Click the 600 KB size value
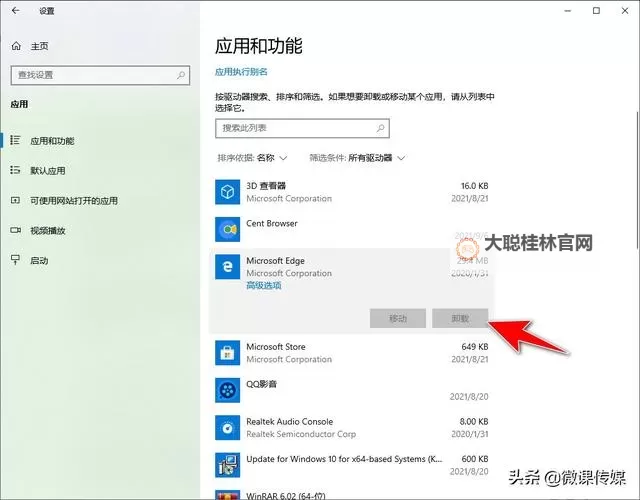 (x=475, y=459)
